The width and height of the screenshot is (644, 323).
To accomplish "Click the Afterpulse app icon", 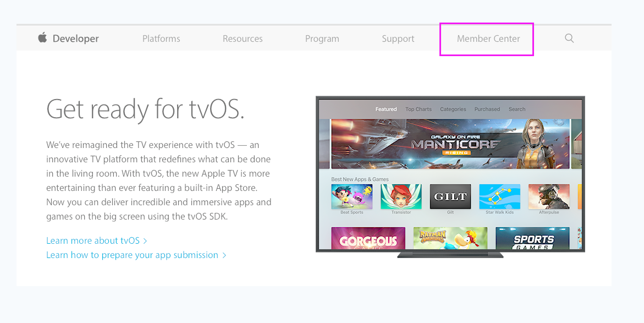I will click(x=549, y=196).
